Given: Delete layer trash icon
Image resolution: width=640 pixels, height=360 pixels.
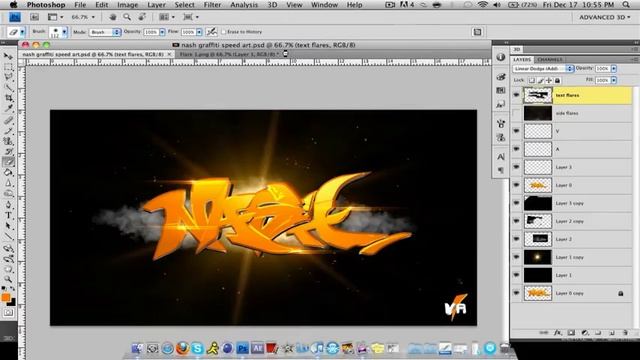Looking at the screenshot, I should 625,333.
